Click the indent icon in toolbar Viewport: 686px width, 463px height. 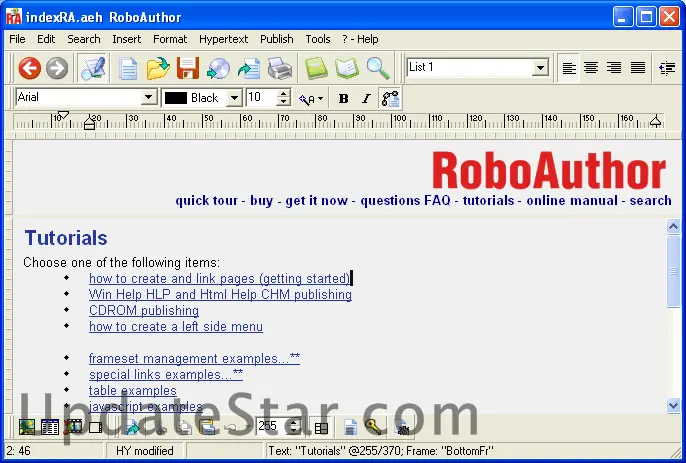click(x=667, y=68)
